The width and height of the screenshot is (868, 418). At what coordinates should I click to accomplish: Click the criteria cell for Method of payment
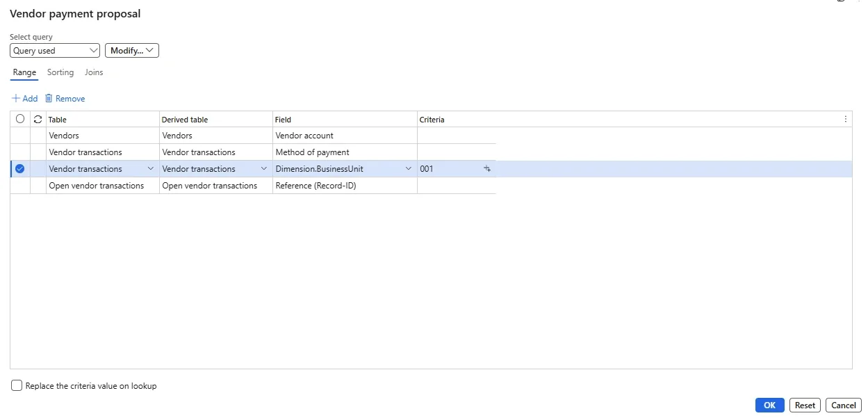[457, 152]
